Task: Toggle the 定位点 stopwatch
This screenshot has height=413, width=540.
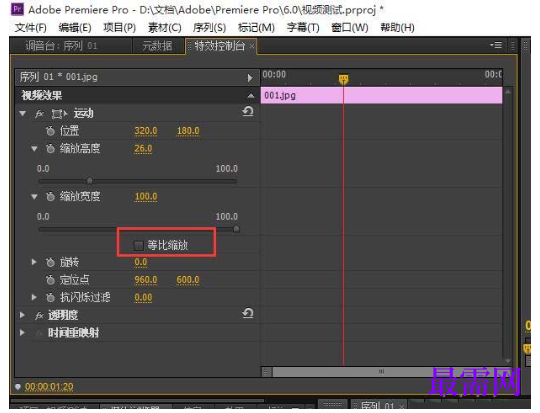Action: click(x=50, y=280)
